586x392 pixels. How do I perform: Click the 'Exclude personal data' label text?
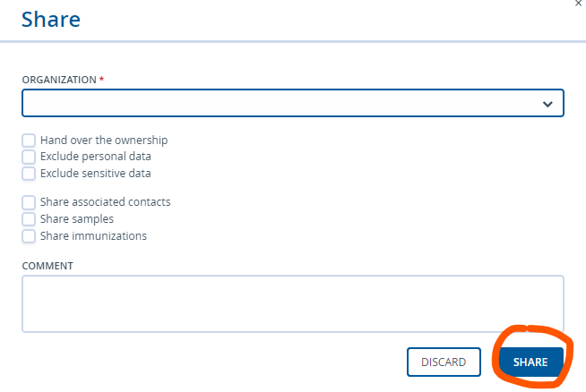point(96,157)
